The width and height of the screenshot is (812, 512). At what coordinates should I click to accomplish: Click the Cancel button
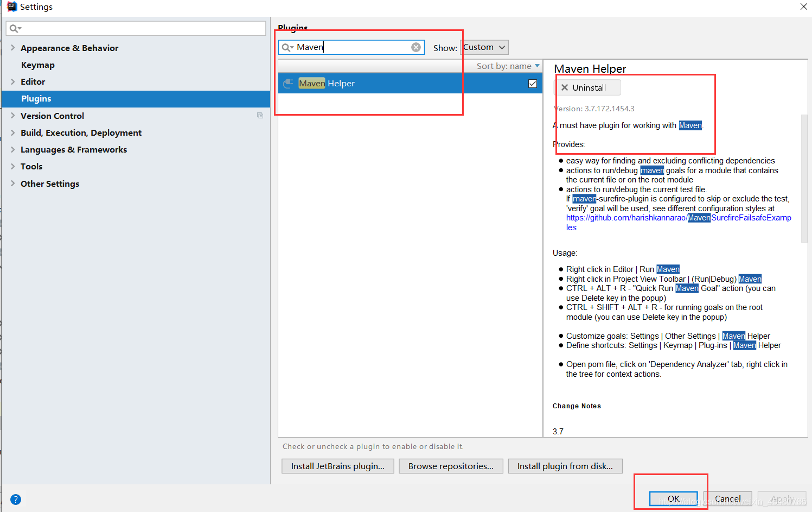[727, 498]
